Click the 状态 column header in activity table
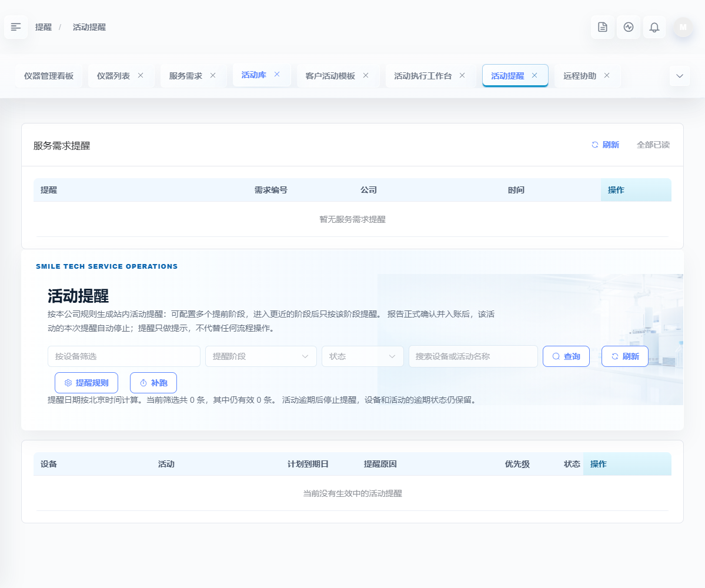The width and height of the screenshot is (705, 588). point(572,464)
